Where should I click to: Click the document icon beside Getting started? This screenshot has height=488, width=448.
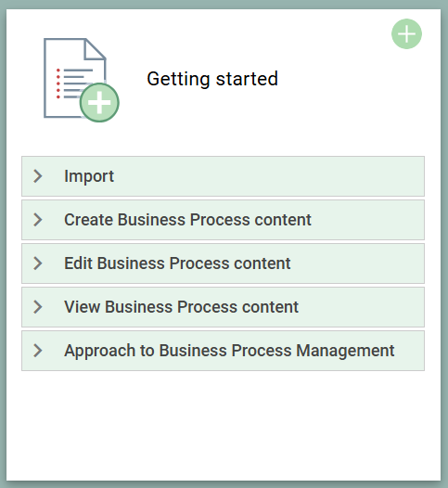[x=81, y=80]
